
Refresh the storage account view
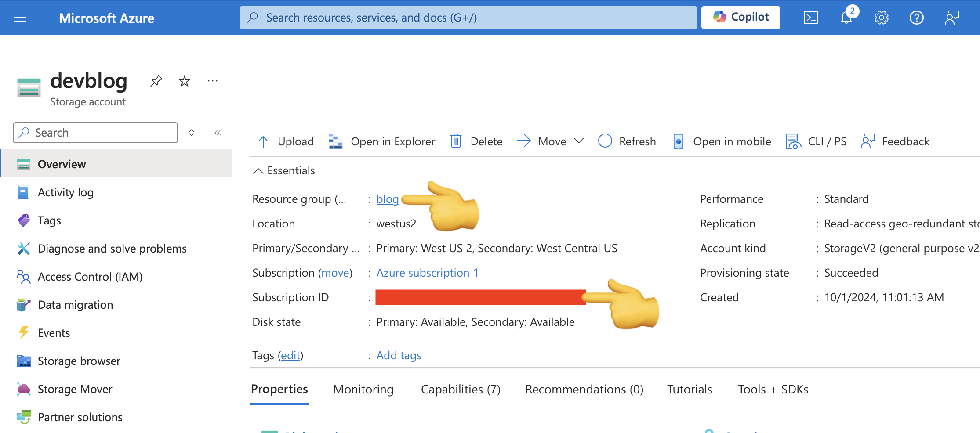[626, 141]
